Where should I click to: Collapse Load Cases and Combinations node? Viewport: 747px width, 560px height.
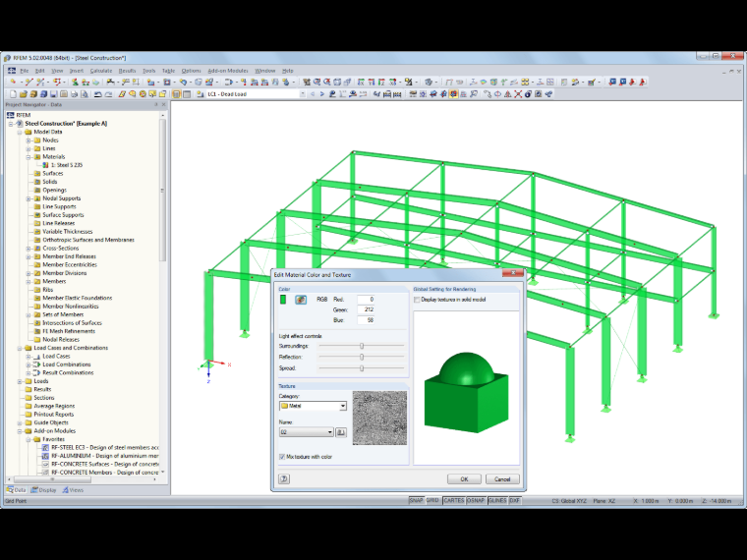[x=20, y=348]
